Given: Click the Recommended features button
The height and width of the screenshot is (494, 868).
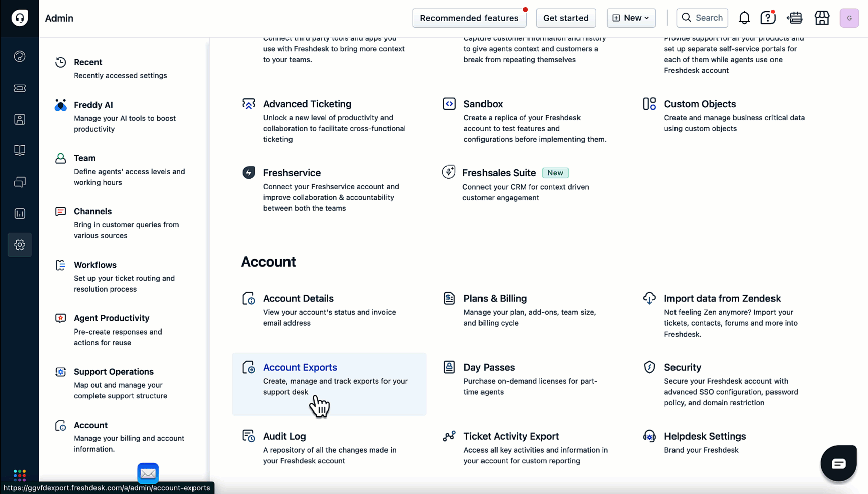Looking at the screenshot, I should click(x=469, y=18).
